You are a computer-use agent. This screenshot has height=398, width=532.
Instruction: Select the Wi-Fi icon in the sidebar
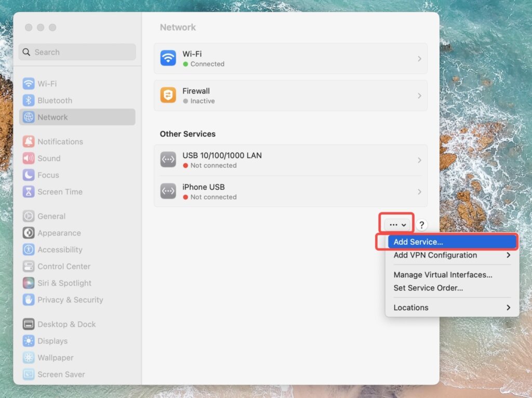pos(28,84)
